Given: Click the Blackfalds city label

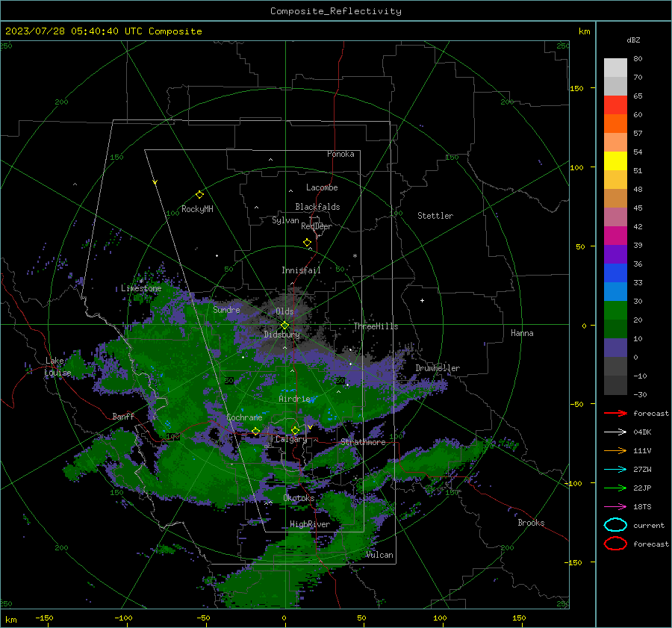Looking at the screenshot, I should point(317,207).
